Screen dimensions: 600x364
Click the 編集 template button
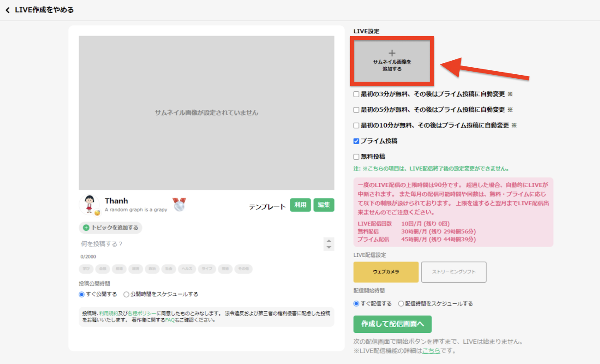pos(324,205)
